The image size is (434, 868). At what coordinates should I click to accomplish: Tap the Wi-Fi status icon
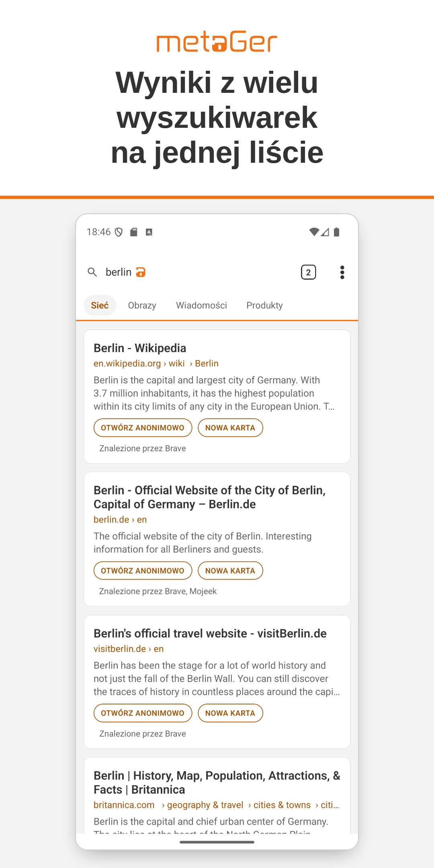(x=314, y=232)
